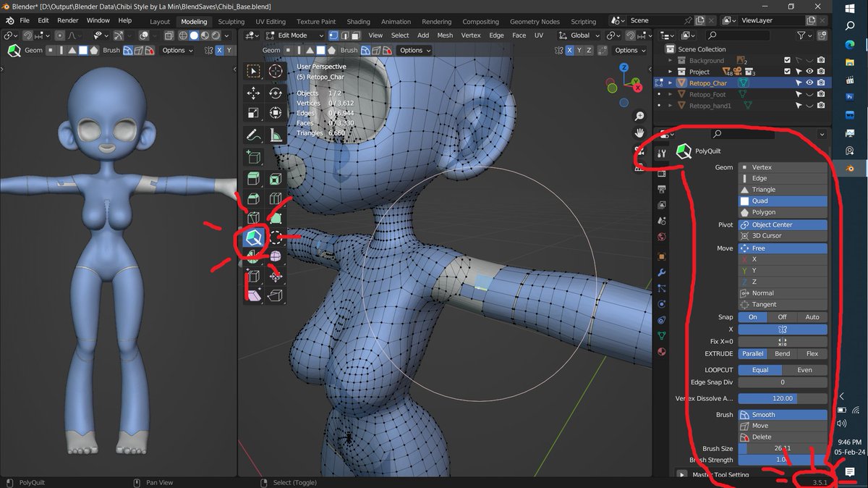Open the Properties editor options dropdown chevron
The width and height of the screenshot is (868, 488).
click(x=822, y=134)
